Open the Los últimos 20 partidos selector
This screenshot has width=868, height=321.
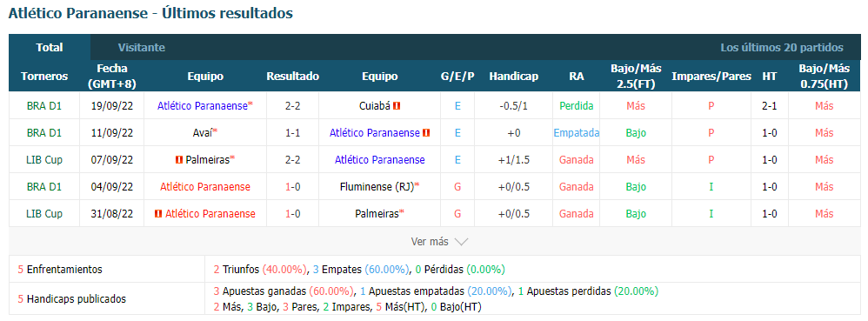[x=782, y=48]
